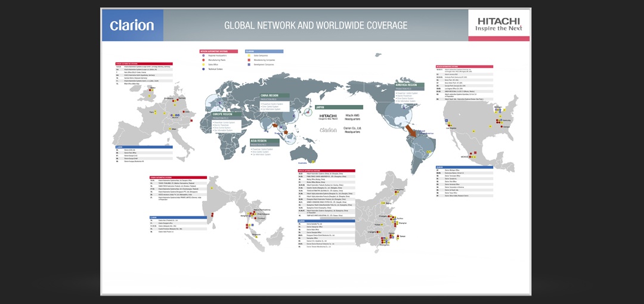Click the Europe Region label
Viewport: 644px width, 304px height.
227,114
